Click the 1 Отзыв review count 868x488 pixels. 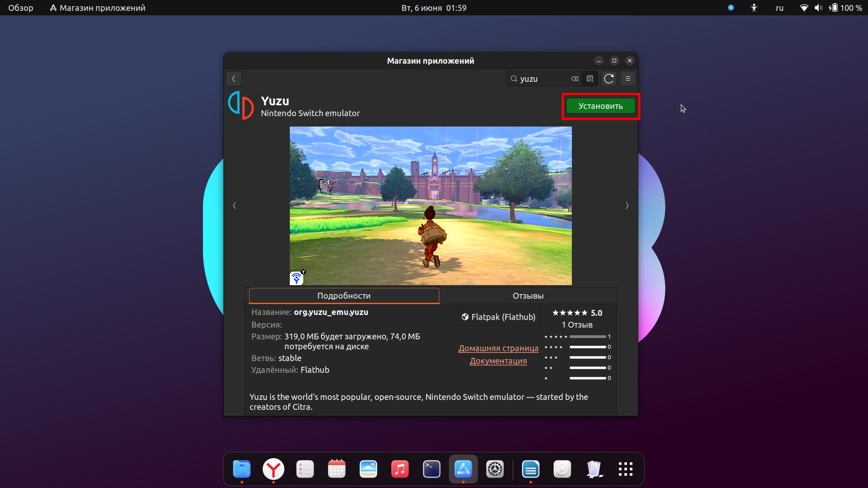577,325
